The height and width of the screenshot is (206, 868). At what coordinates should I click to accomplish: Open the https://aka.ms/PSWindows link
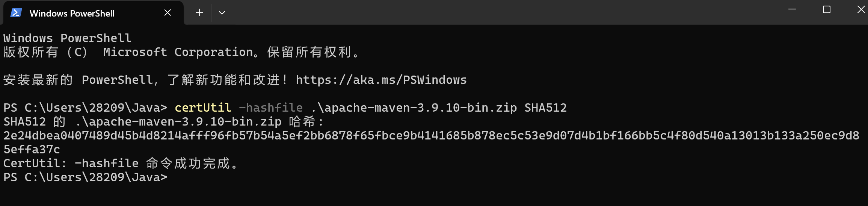381,80
